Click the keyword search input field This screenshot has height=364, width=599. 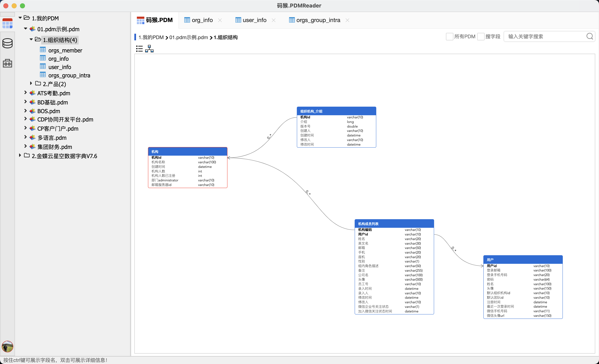point(545,36)
